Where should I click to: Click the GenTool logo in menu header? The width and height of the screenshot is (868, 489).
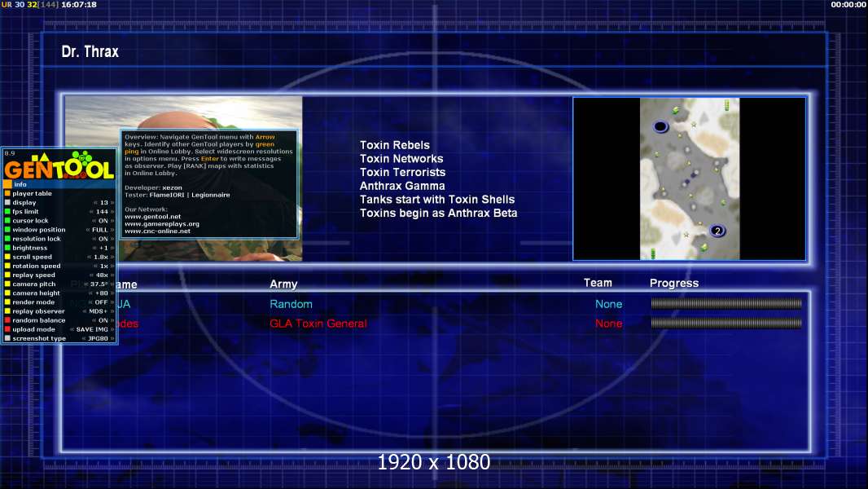59,165
